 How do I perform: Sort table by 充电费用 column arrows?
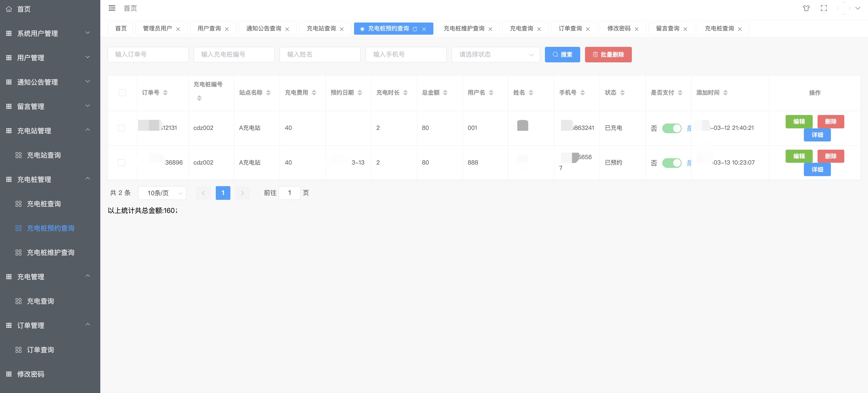(x=314, y=93)
